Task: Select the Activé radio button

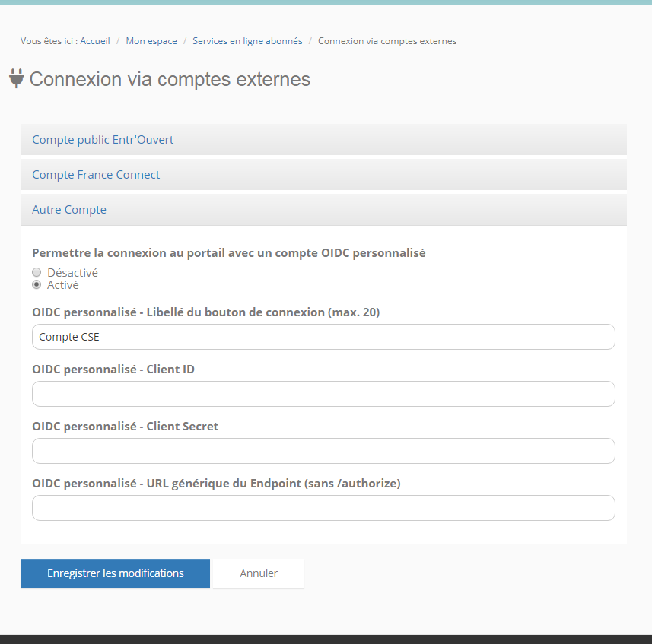Action: [x=37, y=285]
